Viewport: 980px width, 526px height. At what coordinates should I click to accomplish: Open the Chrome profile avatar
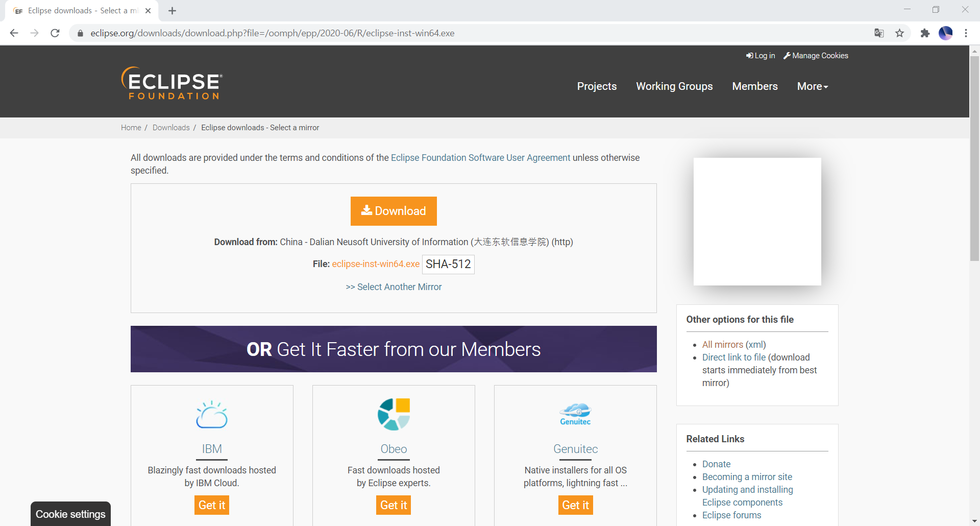[x=946, y=33]
